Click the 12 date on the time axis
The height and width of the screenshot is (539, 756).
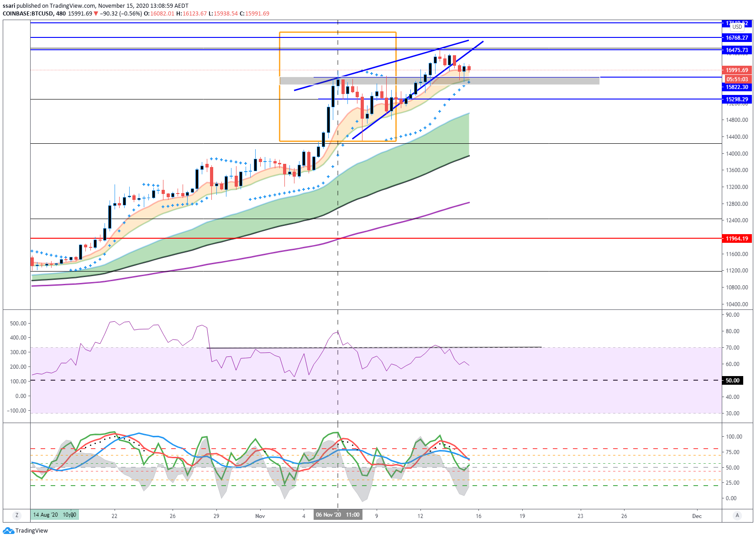tap(420, 516)
